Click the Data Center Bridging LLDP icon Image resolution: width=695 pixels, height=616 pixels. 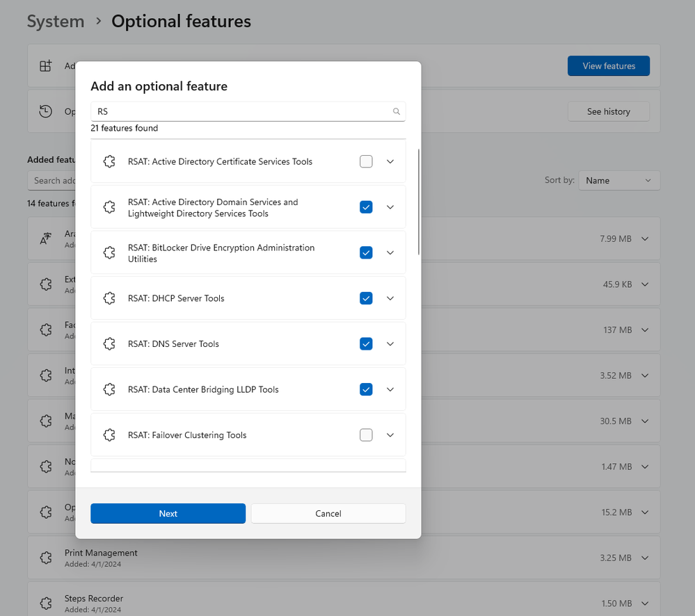pos(109,390)
